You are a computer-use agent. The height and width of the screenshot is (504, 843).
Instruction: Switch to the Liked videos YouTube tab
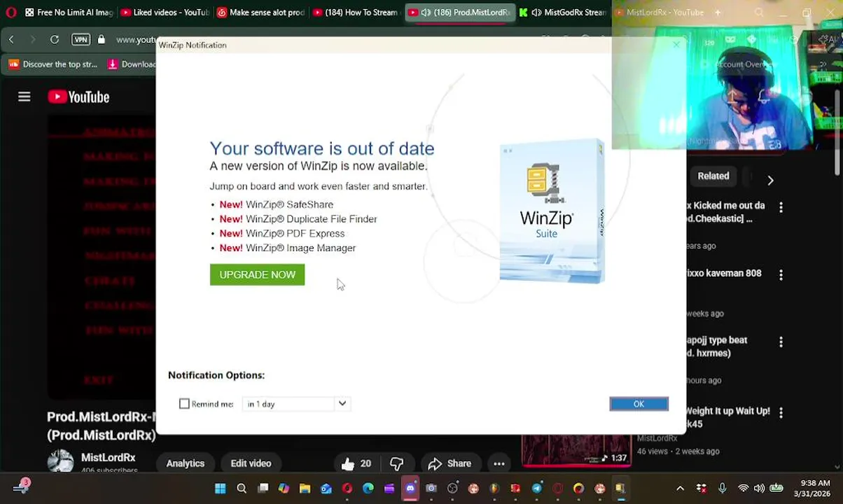tap(165, 13)
